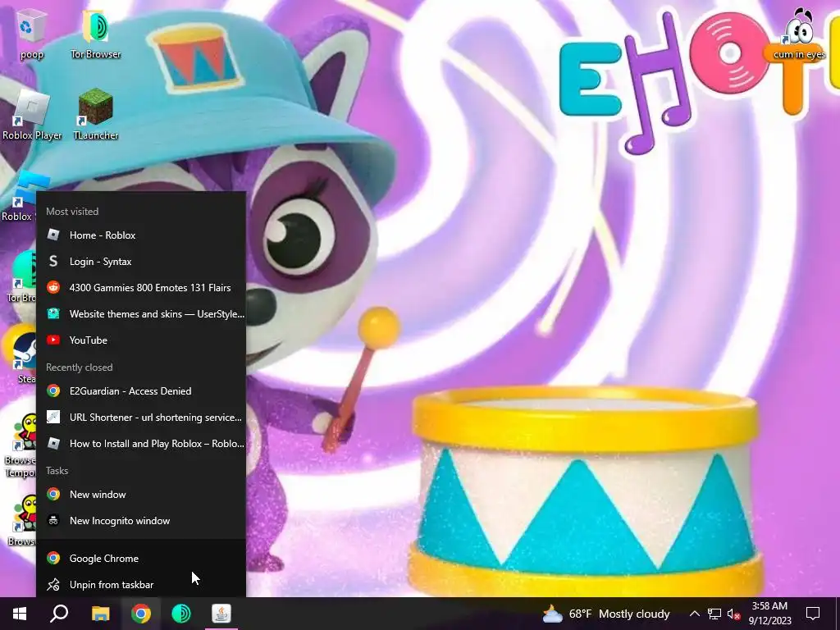Viewport: 840px width, 630px height.
Task: Click the Java app taskbar icon
Action: pyautogui.click(x=221, y=614)
